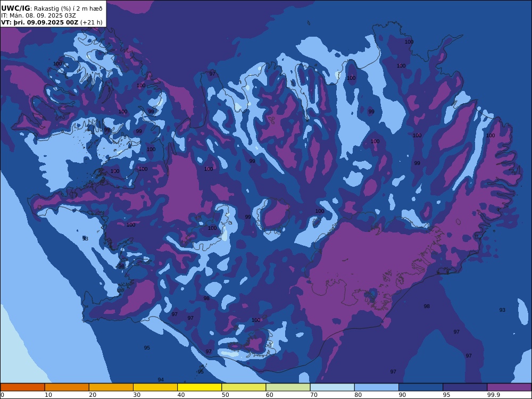Select the 80–90 light blue legend swatch
The width and height of the screenshot is (532, 399).
[x=377, y=387]
